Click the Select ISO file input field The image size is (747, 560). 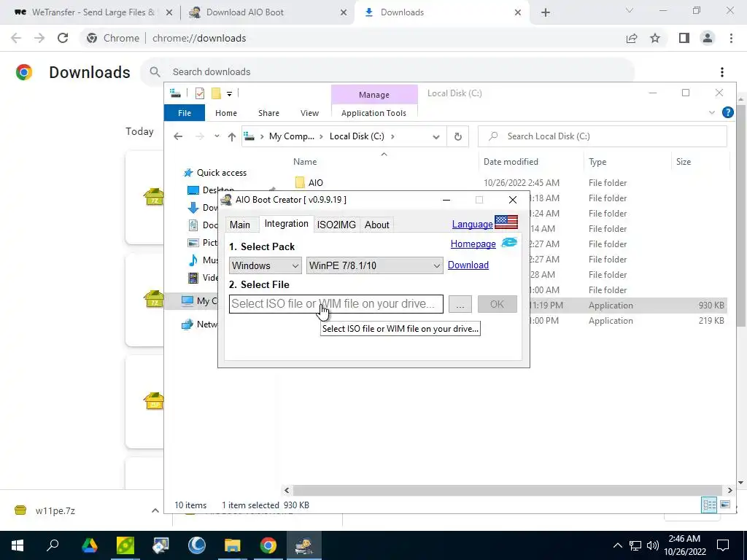pos(336,304)
